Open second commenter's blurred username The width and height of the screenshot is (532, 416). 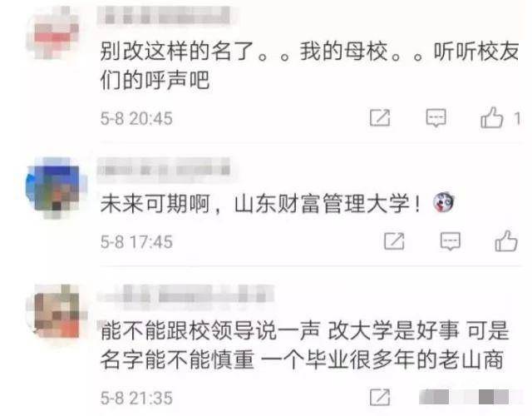pyautogui.click(x=165, y=167)
